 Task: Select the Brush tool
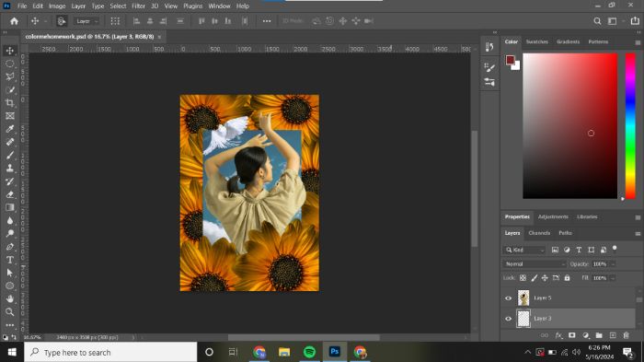point(10,155)
